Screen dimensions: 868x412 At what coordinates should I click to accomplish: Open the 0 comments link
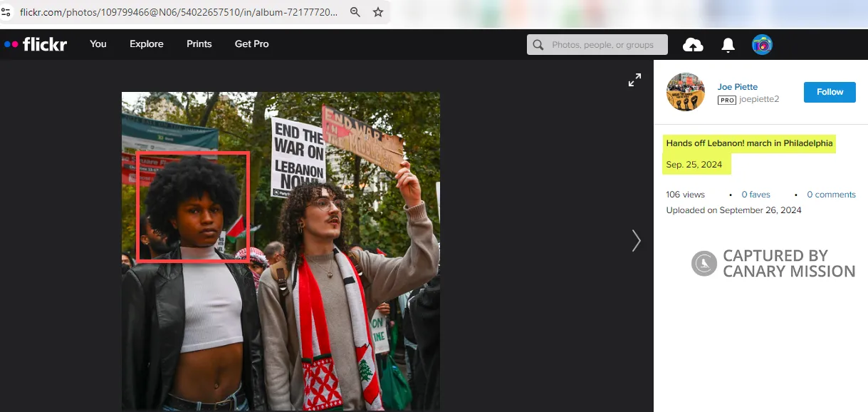click(x=831, y=195)
